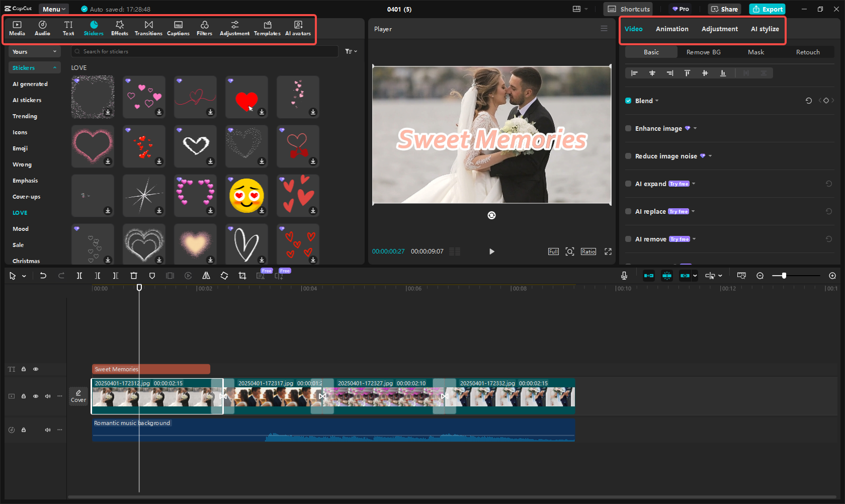Select the heart-eyes emoji sticker
This screenshot has width=845, height=504.
pyautogui.click(x=246, y=195)
